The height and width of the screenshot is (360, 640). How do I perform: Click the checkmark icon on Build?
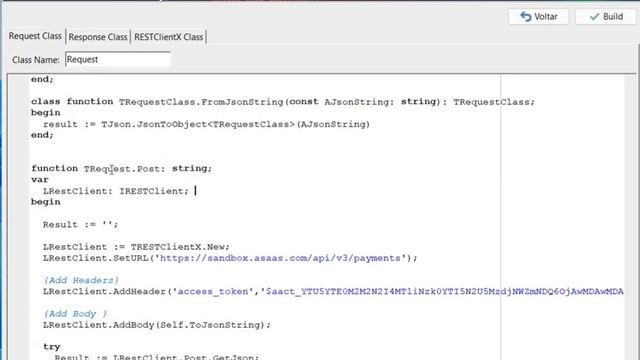pos(594,17)
